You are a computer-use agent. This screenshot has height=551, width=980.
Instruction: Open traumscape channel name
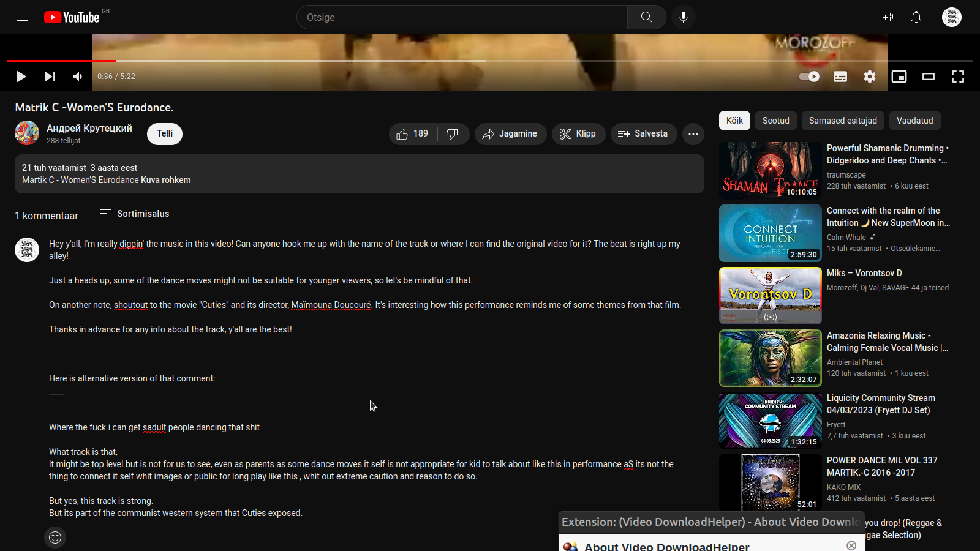(846, 175)
